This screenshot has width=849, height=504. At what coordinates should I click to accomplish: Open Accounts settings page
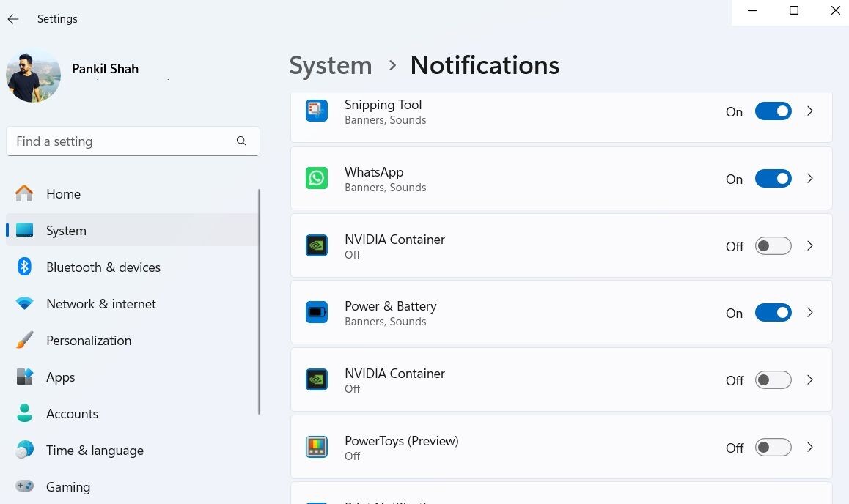coord(131,414)
